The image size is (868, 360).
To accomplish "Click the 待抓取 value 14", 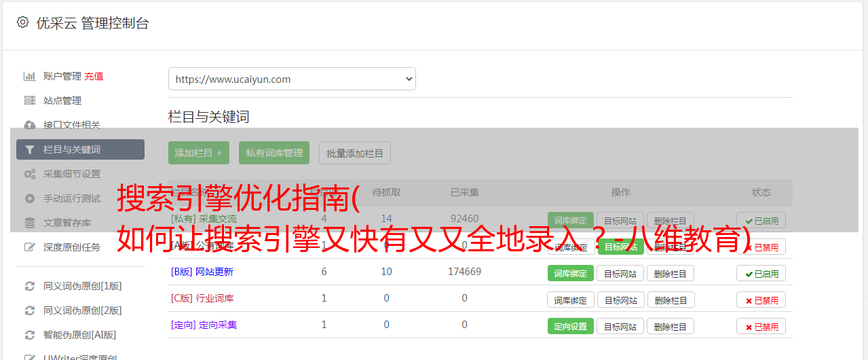I will click(387, 219).
